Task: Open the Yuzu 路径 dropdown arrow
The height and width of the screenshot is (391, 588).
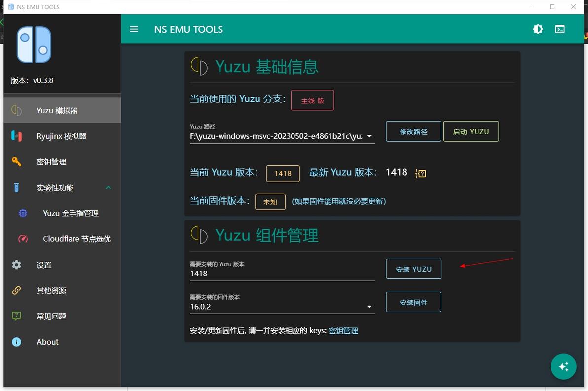Action: pos(369,136)
